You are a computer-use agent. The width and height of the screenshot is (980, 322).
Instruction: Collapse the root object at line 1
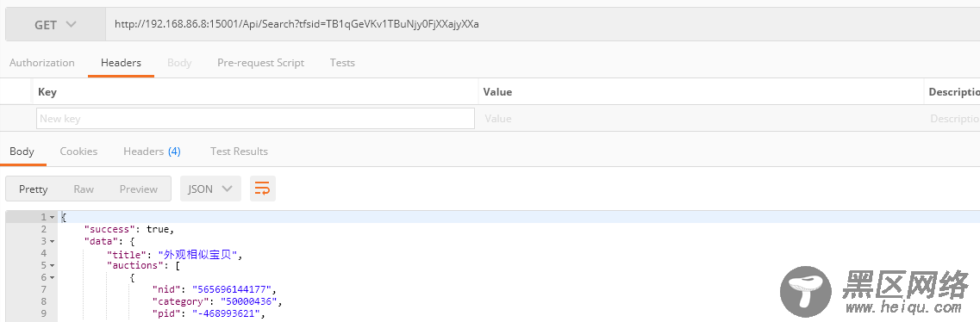tap(53, 217)
